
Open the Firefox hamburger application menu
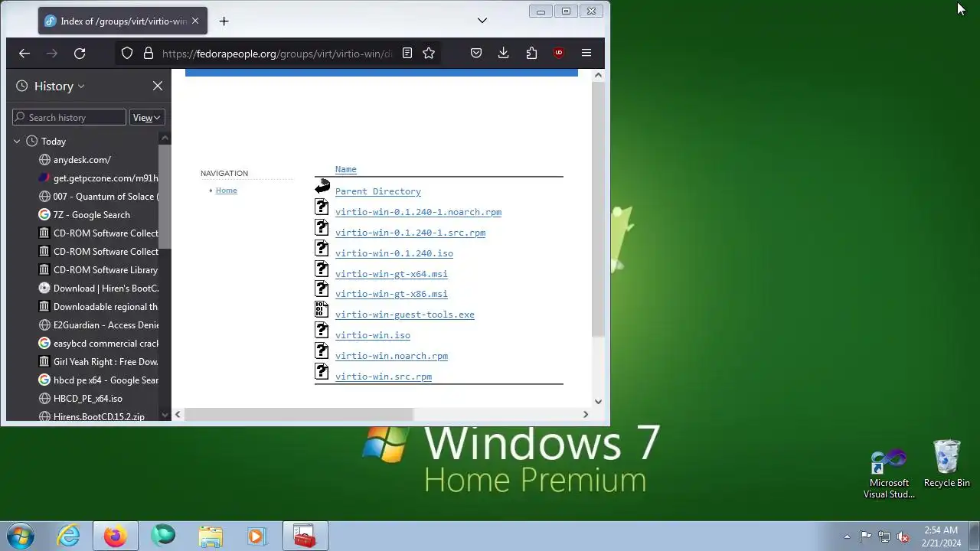pos(586,54)
